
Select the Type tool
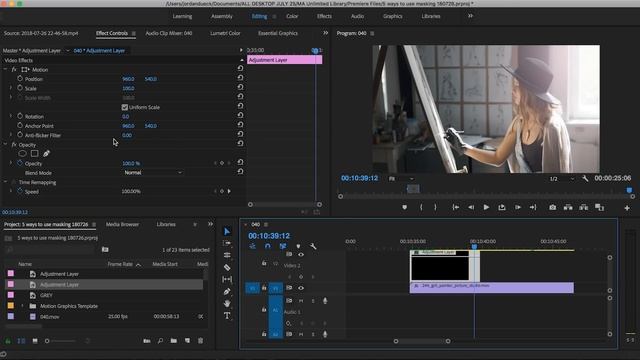pos(227,316)
